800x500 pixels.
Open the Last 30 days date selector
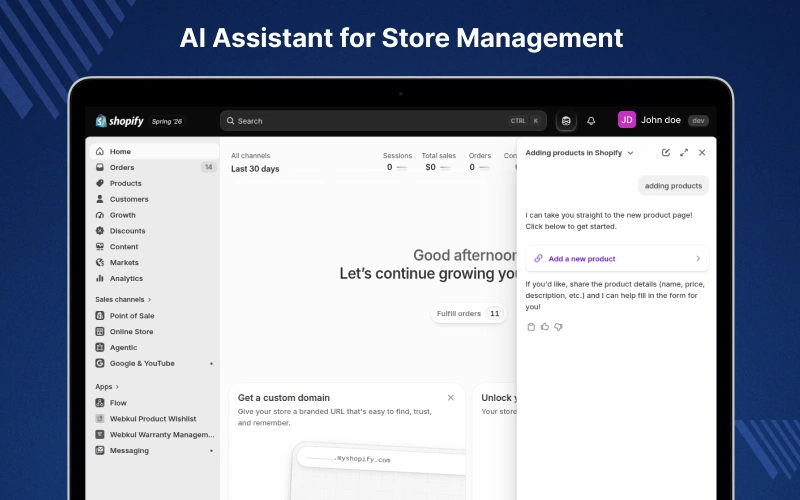tap(255, 169)
